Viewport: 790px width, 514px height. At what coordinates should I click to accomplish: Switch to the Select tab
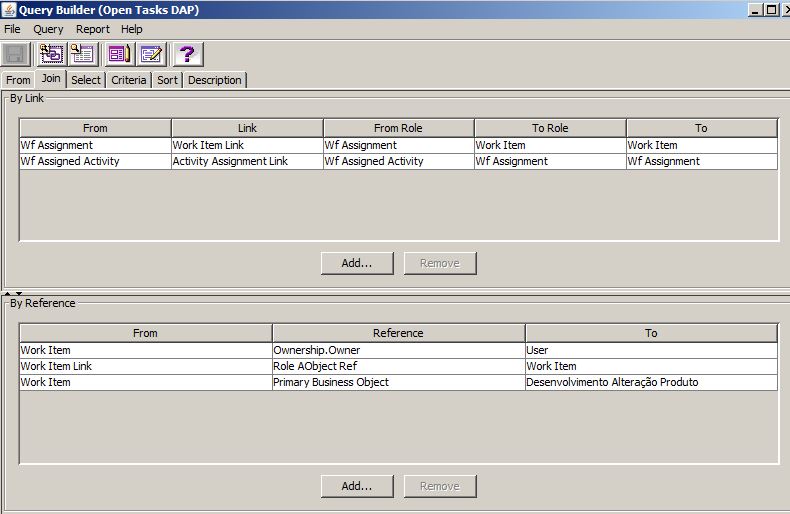[86, 80]
